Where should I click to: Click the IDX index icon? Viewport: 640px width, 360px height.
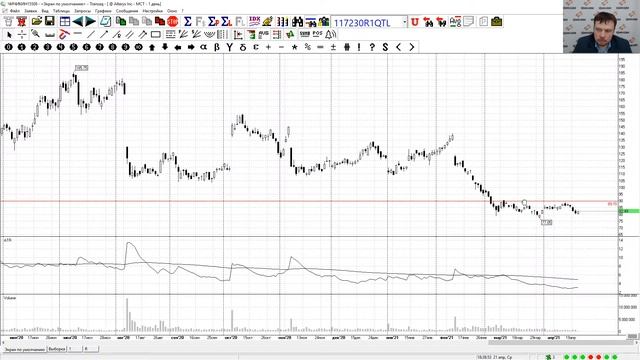click(254, 21)
